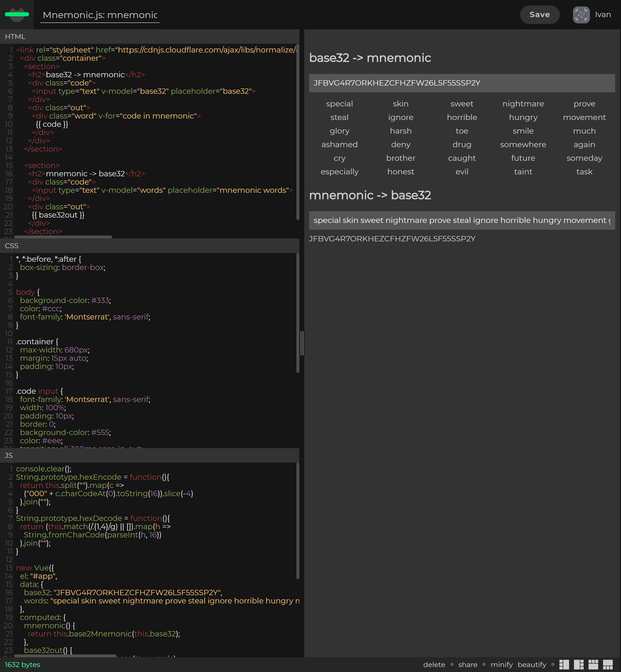
Task: Edit the pen title Mnemonic.js field
Action: 100,15
